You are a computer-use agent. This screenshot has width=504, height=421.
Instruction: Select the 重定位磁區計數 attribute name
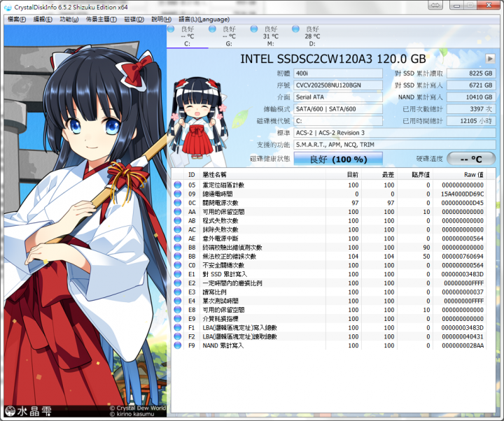pos(223,185)
